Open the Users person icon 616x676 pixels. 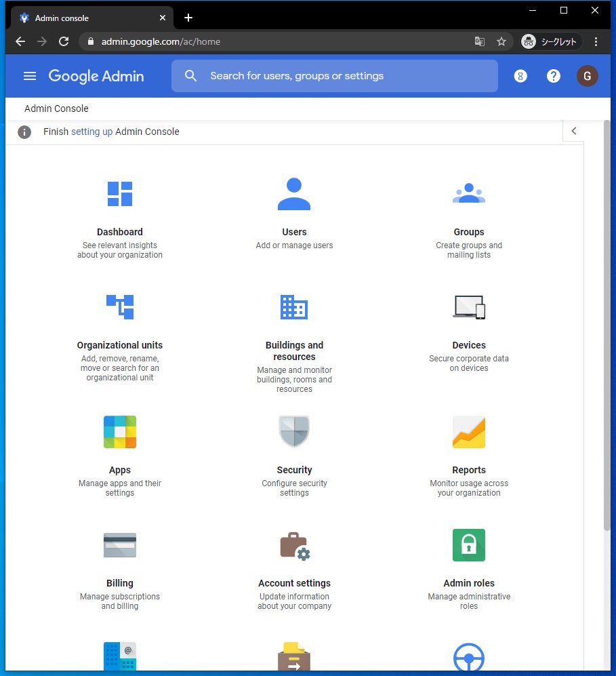[294, 194]
